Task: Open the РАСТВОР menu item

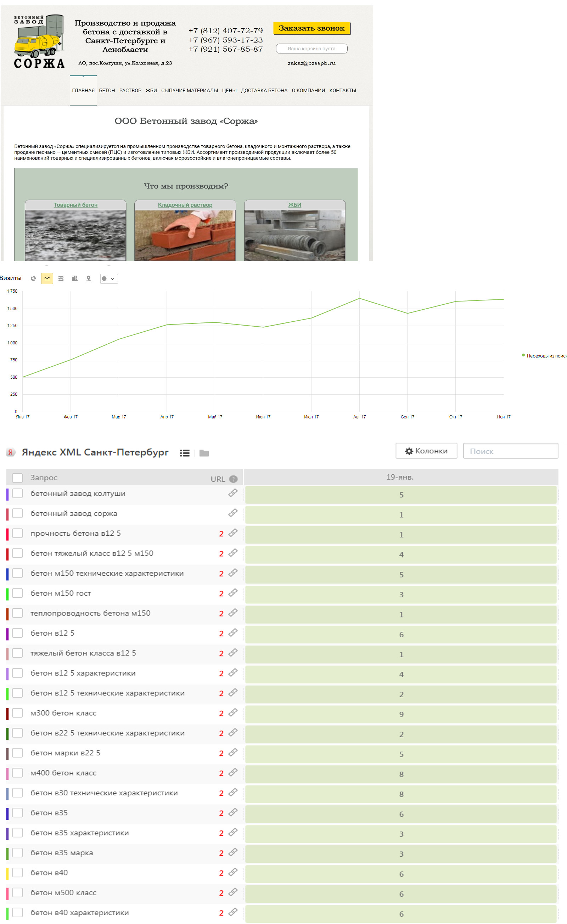Action: click(130, 90)
